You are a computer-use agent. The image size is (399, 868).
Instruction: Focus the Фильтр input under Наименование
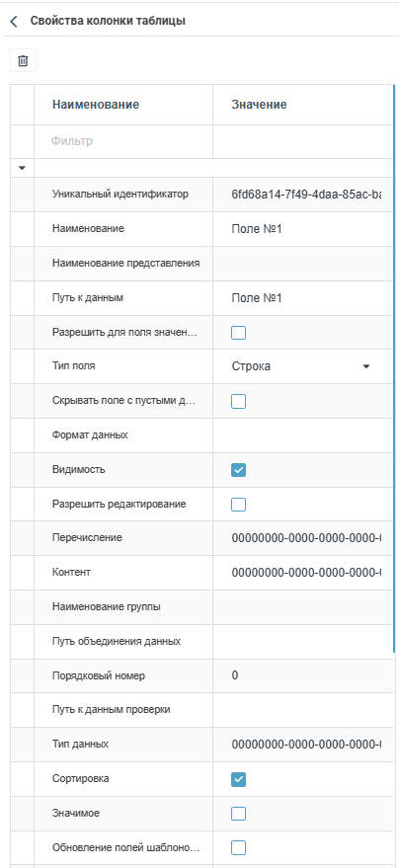tap(123, 142)
